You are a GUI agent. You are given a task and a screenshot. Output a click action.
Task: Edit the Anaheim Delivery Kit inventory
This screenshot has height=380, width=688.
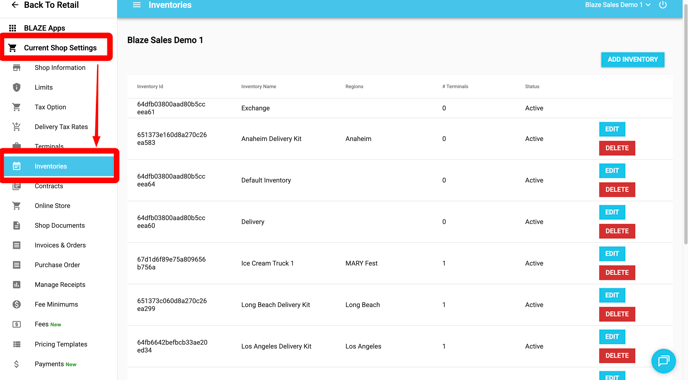tap(612, 129)
